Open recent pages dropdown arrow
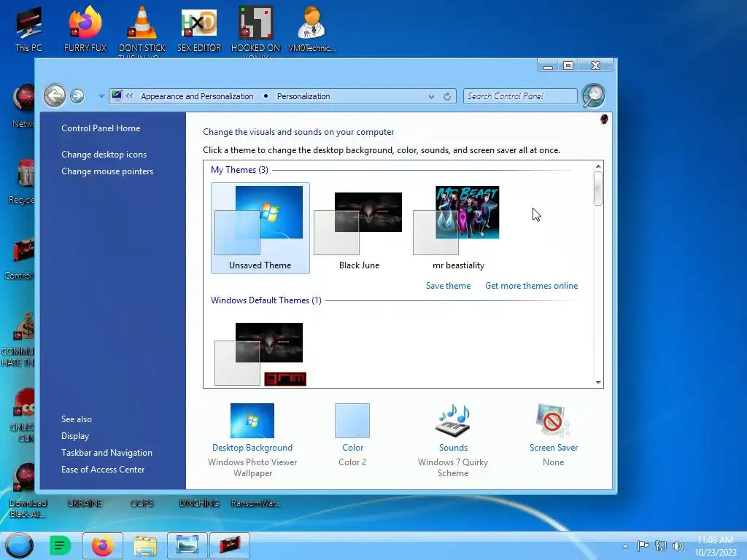Screen dimensions: 747x560 tap(101, 96)
